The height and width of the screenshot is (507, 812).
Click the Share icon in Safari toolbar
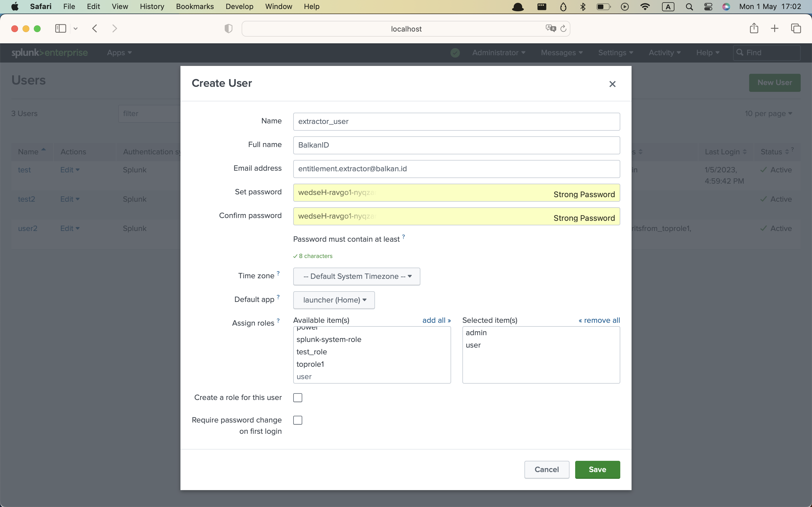point(754,28)
